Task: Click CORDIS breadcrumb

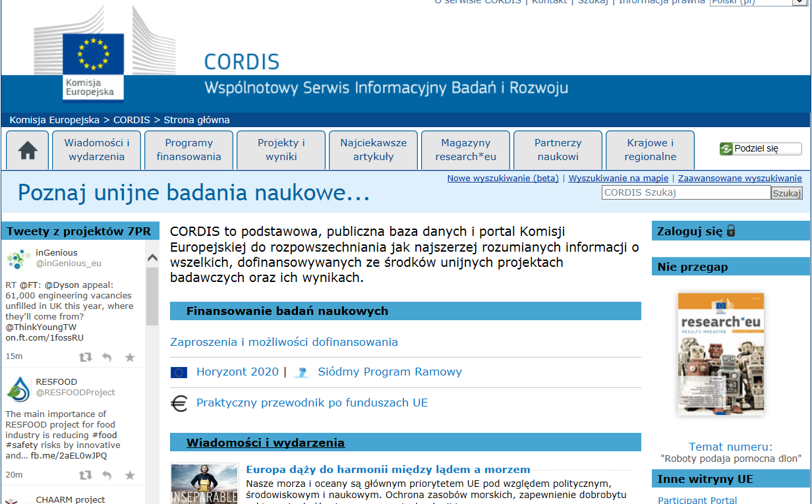Action: (x=132, y=120)
